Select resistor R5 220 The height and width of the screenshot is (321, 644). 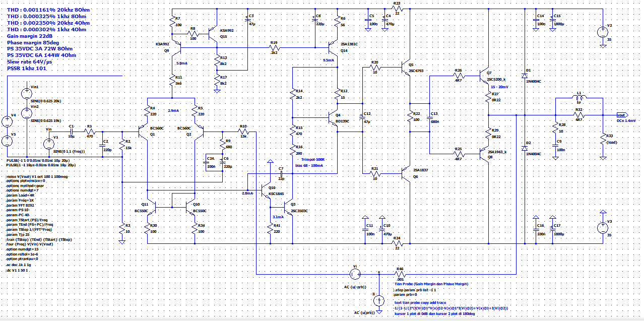click(x=195, y=111)
